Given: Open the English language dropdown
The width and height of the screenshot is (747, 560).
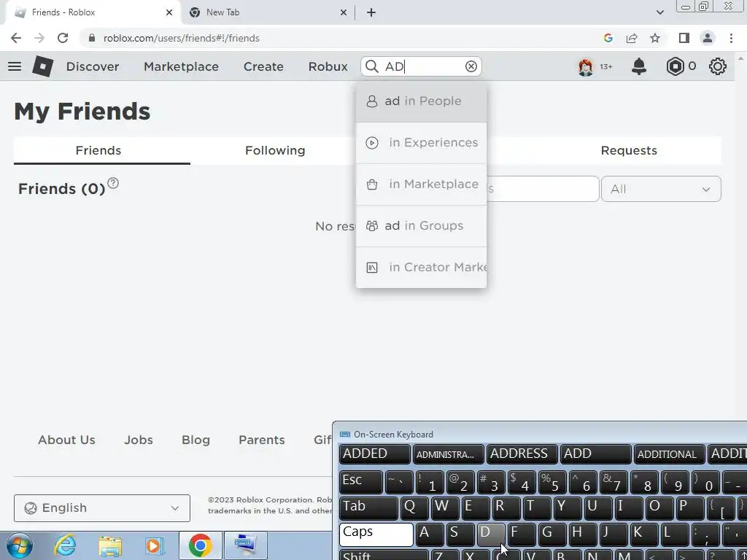Looking at the screenshot, I should click(x=102, y=508).
